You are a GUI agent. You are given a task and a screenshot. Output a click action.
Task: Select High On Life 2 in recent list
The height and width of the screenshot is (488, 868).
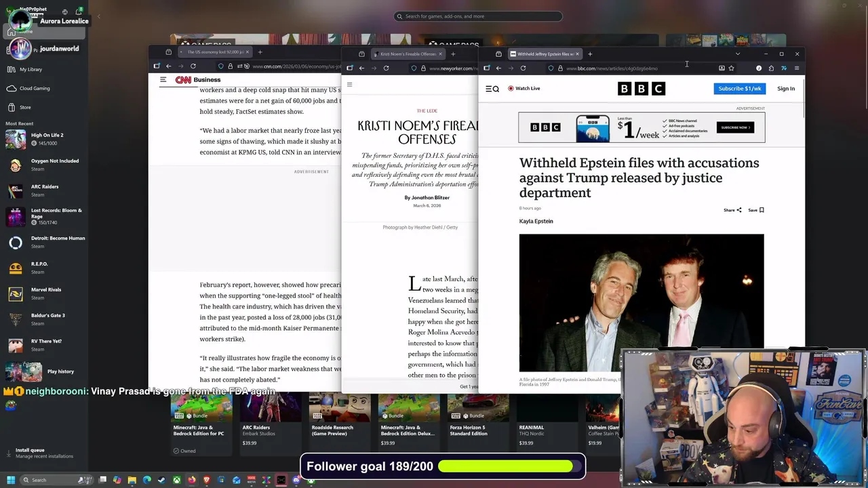coord(45,139)
